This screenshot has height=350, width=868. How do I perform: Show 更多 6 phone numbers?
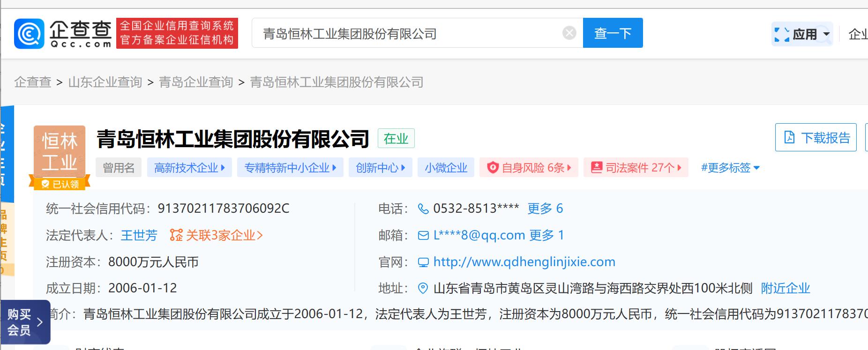[545, 209]
